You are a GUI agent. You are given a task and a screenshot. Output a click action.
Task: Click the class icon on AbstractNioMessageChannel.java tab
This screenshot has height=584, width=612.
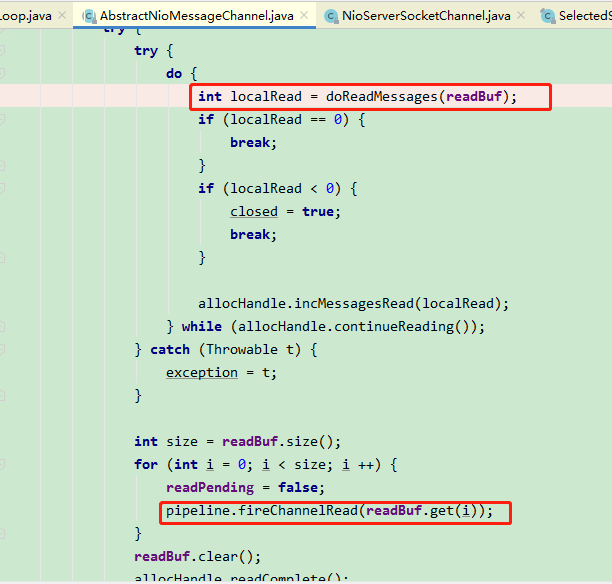[89, 16]
